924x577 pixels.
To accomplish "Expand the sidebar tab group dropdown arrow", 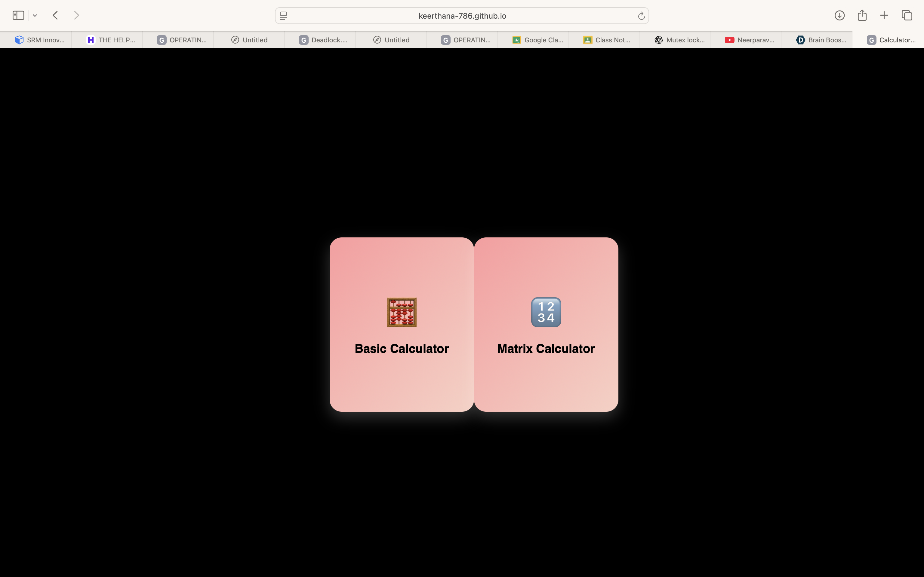I will (35, 16).
